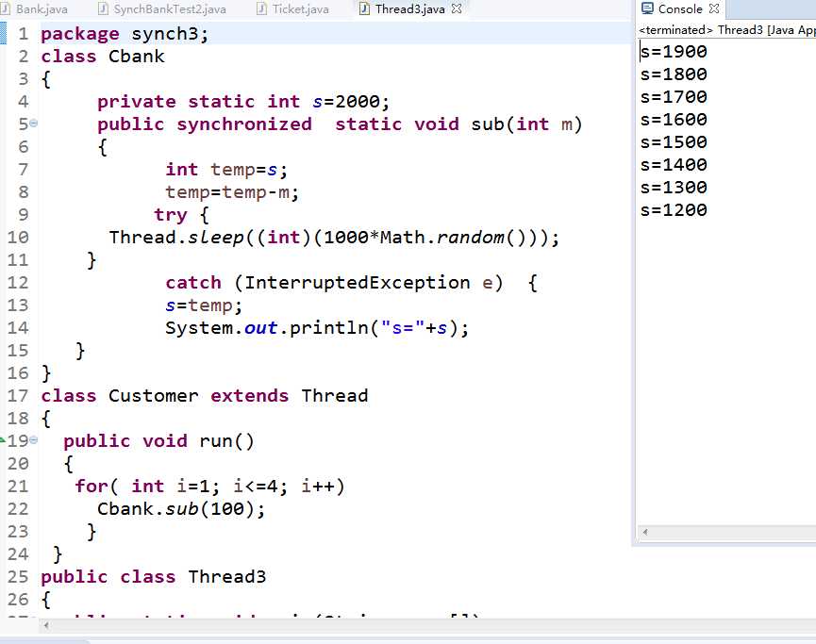Click console output line s=1400
Screen dimensions: 816x644
[674, 165]
